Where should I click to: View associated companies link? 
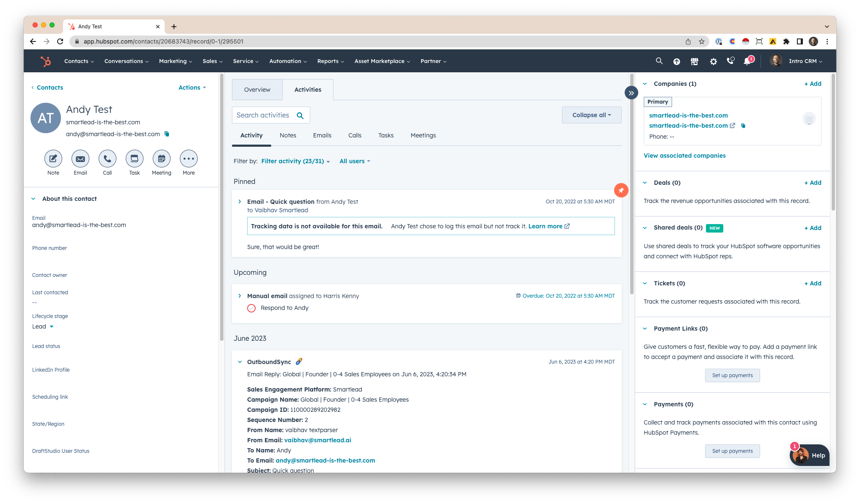[684, 156]
